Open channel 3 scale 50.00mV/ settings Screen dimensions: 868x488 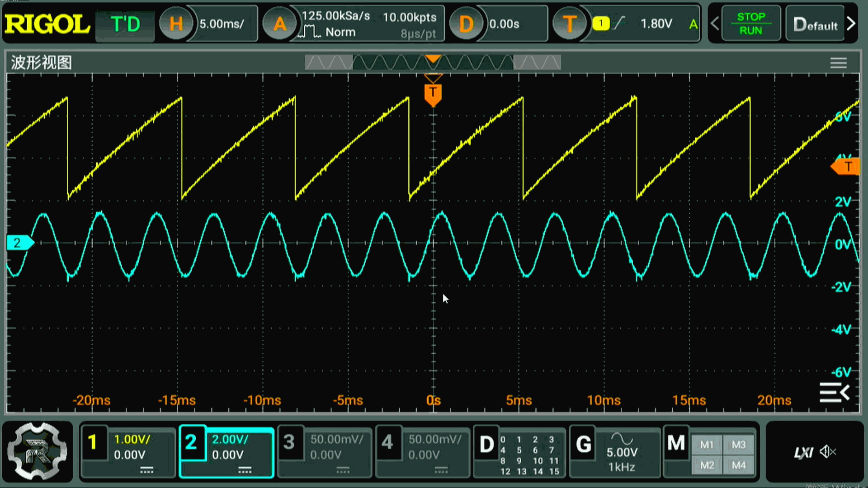click(336, 439)
